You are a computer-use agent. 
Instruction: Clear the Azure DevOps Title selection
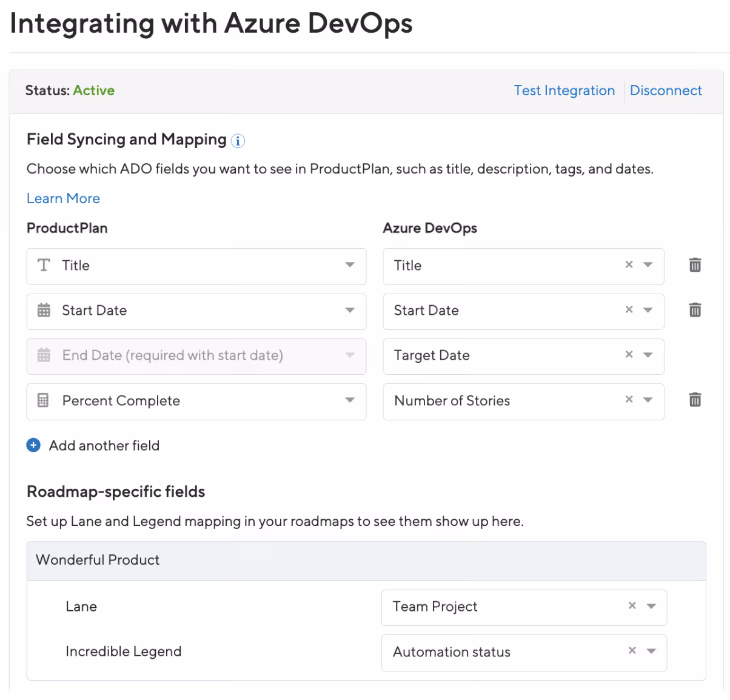[629, 264]
